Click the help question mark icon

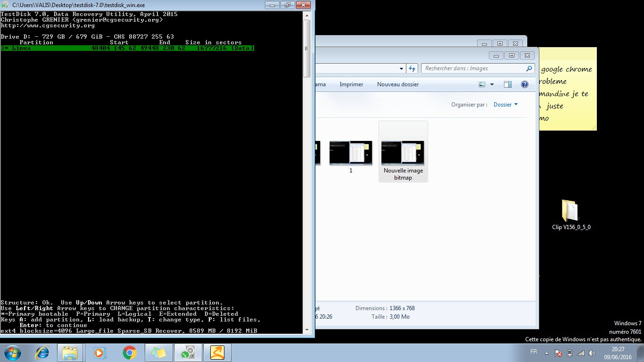pos(524,84)
